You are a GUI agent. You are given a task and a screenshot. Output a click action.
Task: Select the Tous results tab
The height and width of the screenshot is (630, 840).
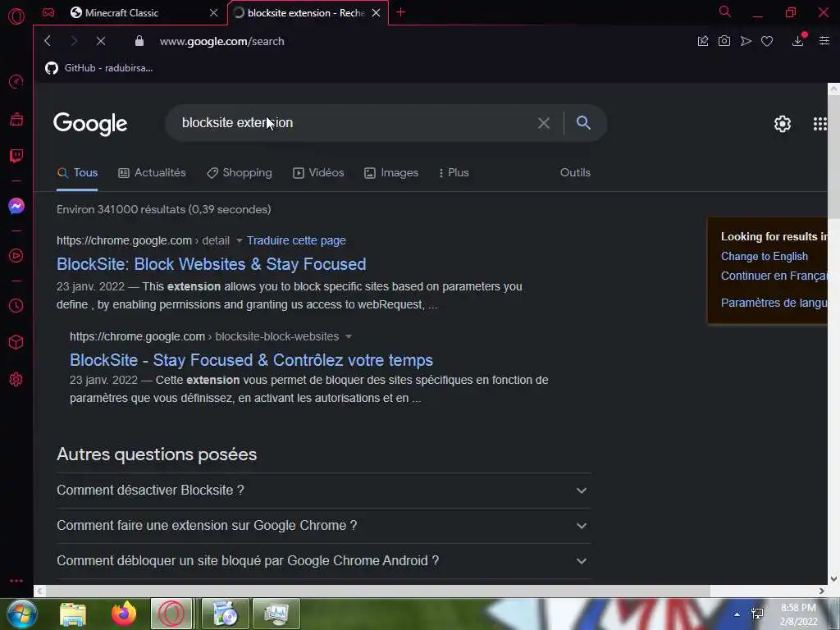tap(77, 172)
